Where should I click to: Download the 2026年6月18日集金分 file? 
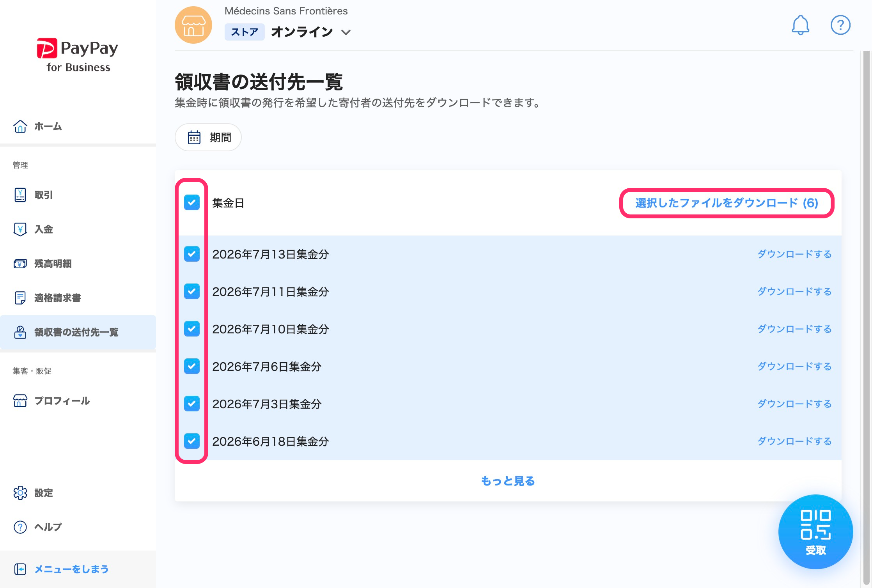pos(794,441)
